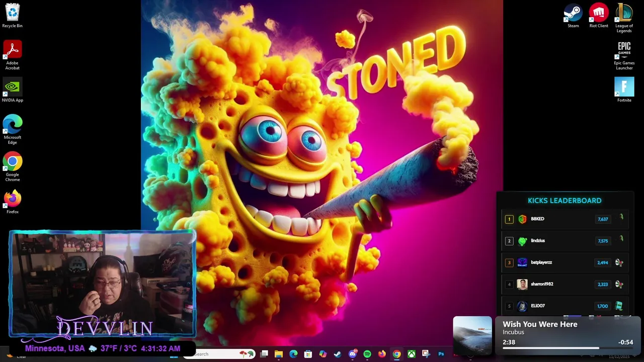Open League of Legends desktop shortcut
Screen dimensions: 644x362
(x=624, y=18)
